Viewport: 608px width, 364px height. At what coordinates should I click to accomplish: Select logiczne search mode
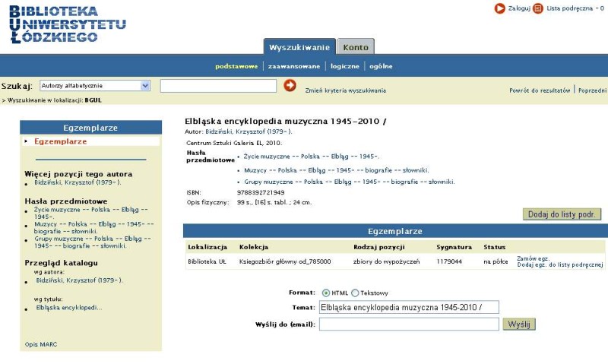click(x=344, y=66)
